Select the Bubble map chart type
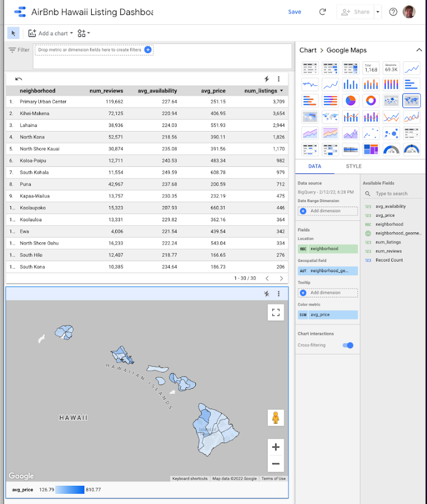Image resolution: width=427 pixels, height=504 pixels. click(x=391, y=101)
